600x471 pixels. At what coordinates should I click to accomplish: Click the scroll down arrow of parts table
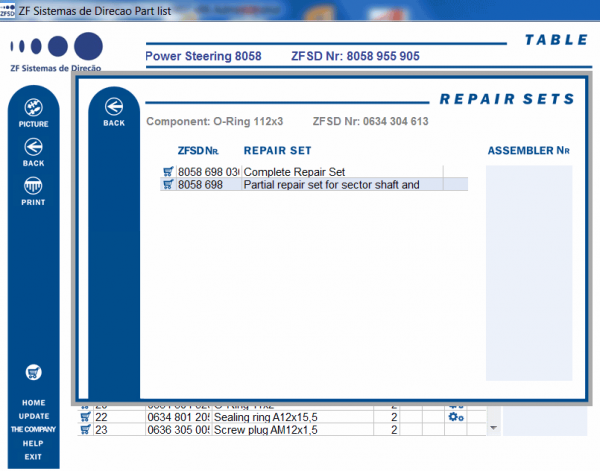(494, 428)
